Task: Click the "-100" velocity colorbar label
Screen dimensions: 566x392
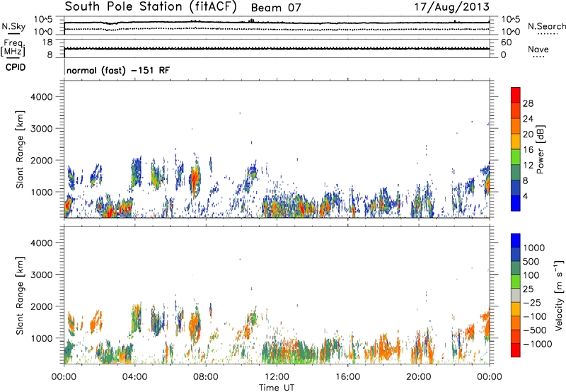Action: pos(535,316)
